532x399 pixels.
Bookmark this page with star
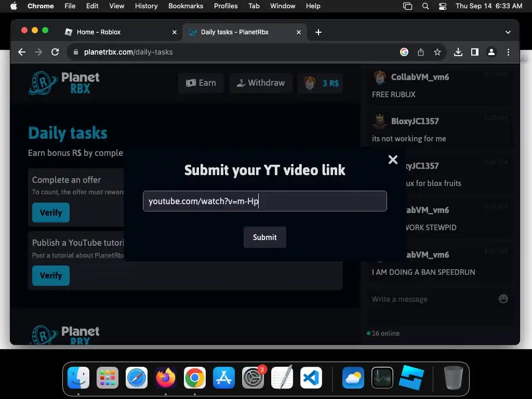click(x=437, y=52)
